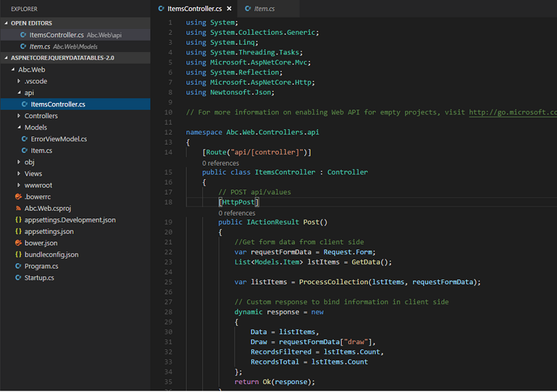Open the bundleconfig.json file
The image size is (557, 392).
click(75, 254)
